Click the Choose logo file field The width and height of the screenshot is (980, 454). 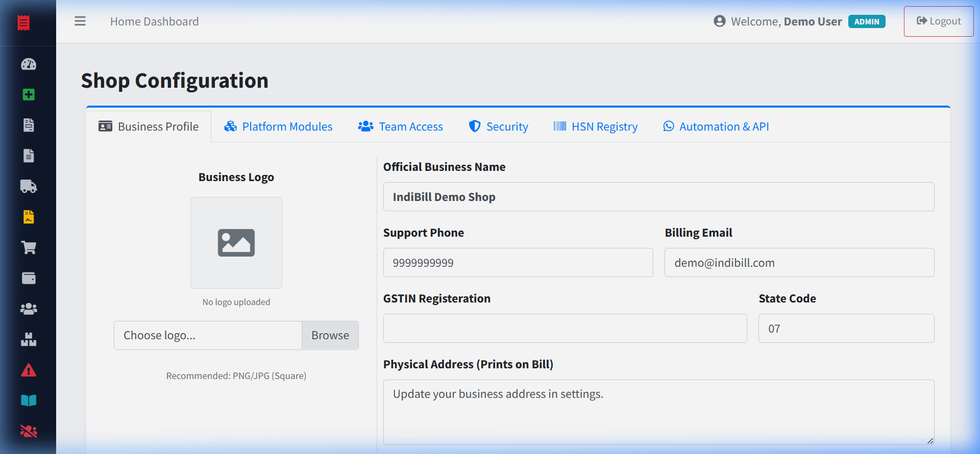tap(208, 335)
